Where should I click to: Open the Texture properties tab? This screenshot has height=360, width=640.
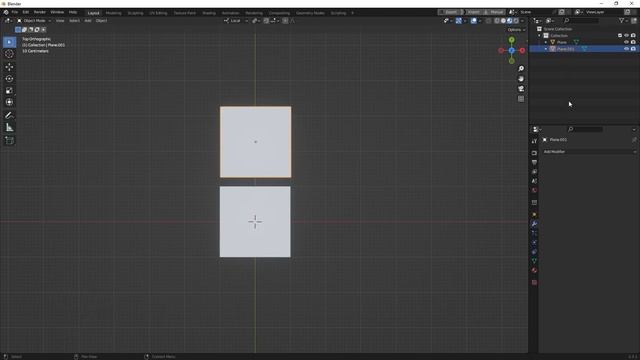(534, 282)
